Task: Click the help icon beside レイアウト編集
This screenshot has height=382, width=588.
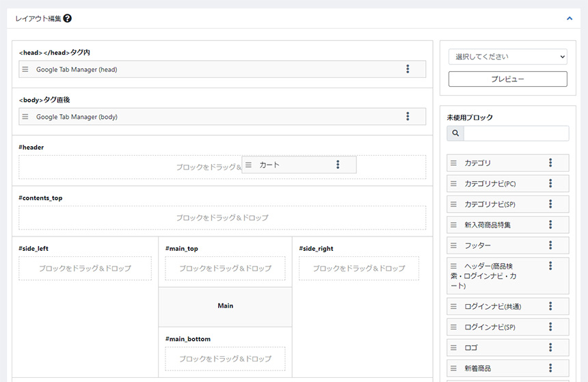Action: point(68,18)
